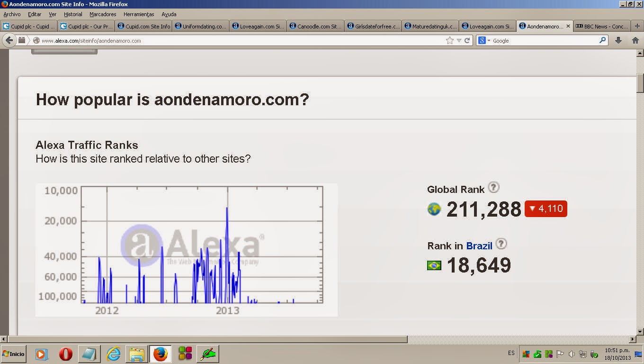Click the Brazil link
644x364 pixels.
pyautogui.click(x=479, y=246)
